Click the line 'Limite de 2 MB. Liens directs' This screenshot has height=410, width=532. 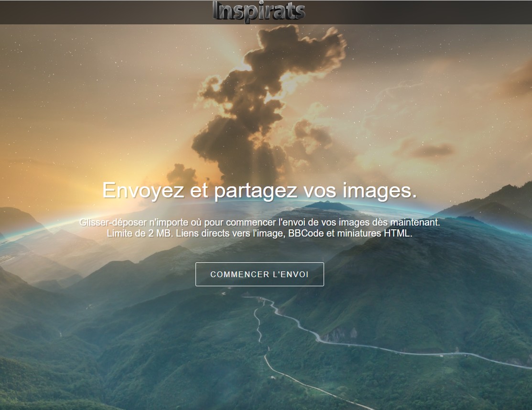coord(260,233)
